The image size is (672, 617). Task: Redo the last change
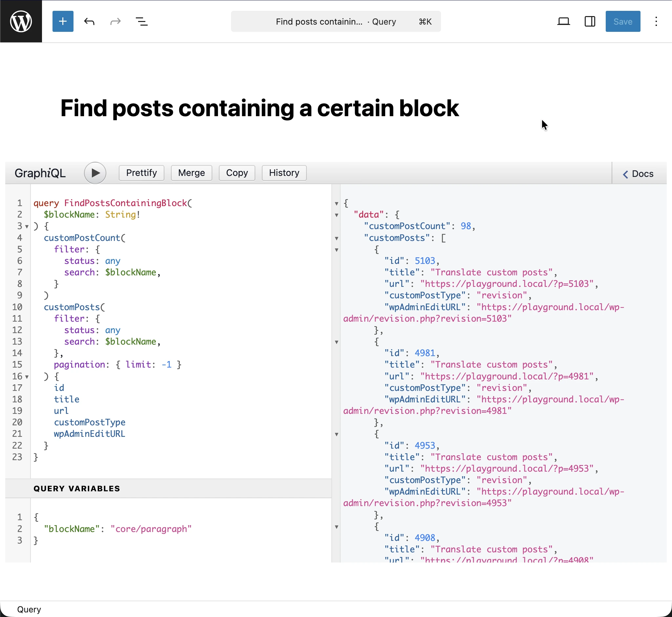[x=115, y=21]
